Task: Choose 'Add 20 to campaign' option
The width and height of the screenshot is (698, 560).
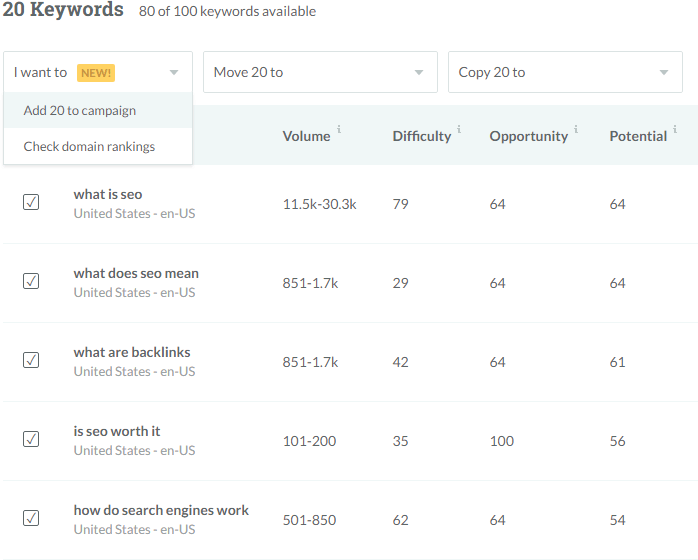Action: coord(80,111)
